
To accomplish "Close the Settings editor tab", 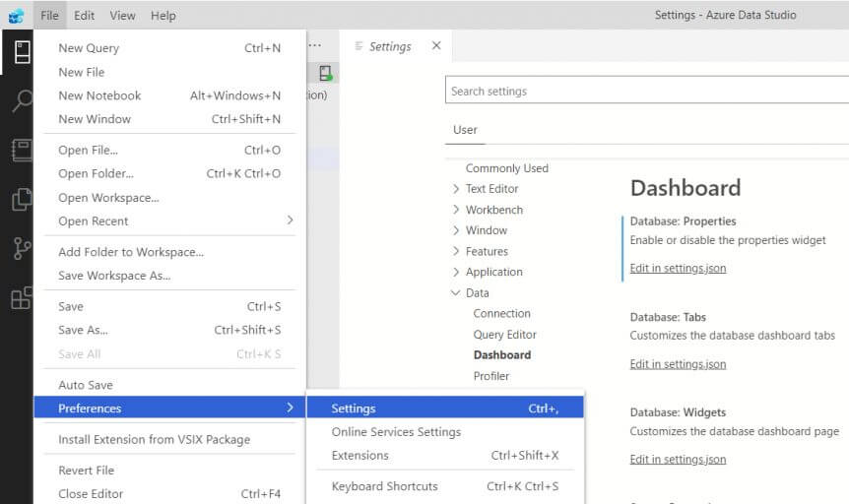I will 436,46.
